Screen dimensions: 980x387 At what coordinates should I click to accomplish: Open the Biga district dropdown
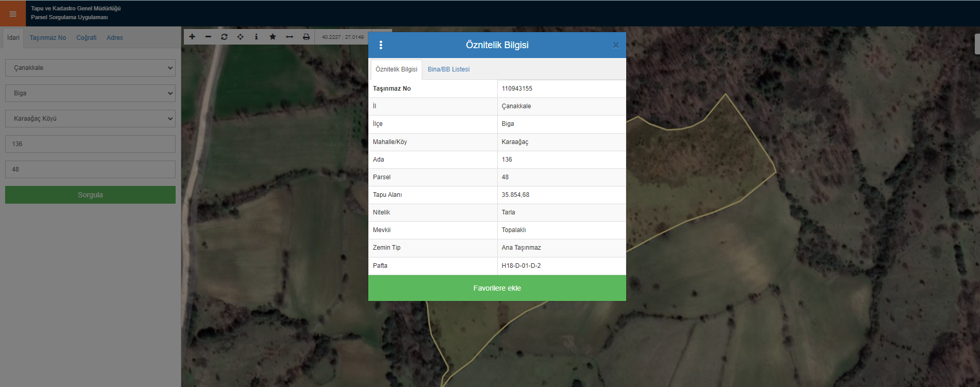coord(90,93)
